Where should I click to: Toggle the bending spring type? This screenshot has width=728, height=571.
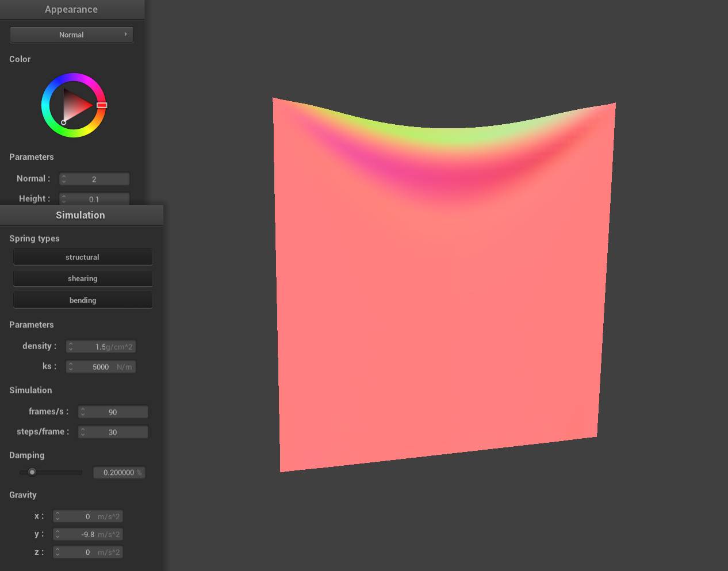(82, 300)
